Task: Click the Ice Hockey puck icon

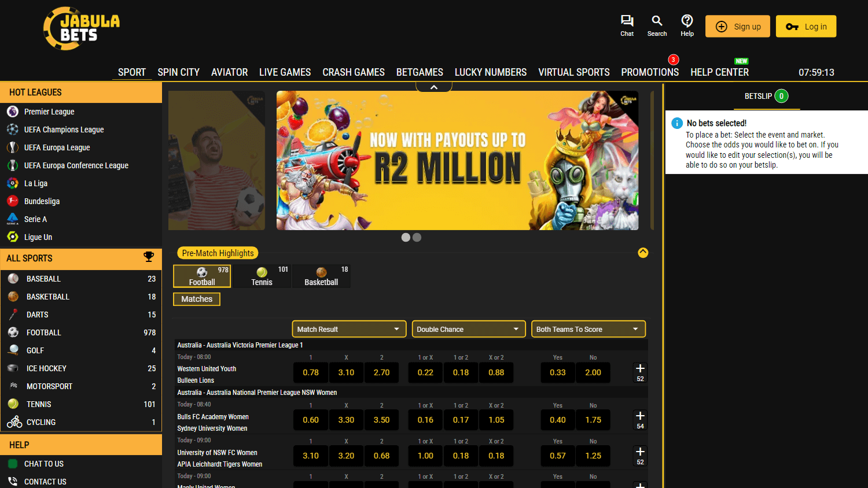Action: pyautogui.click(x=13, y=368)
